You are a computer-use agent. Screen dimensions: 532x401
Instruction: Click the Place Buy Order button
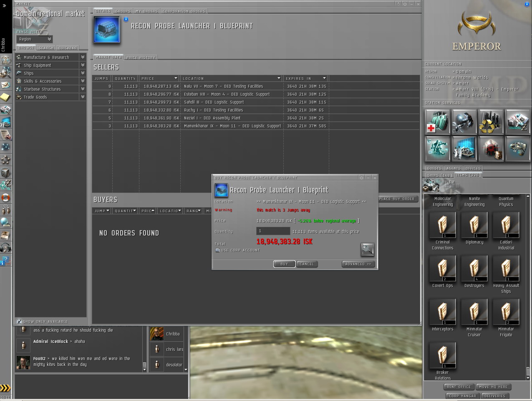pyautogui.click(x=397, y=199)
